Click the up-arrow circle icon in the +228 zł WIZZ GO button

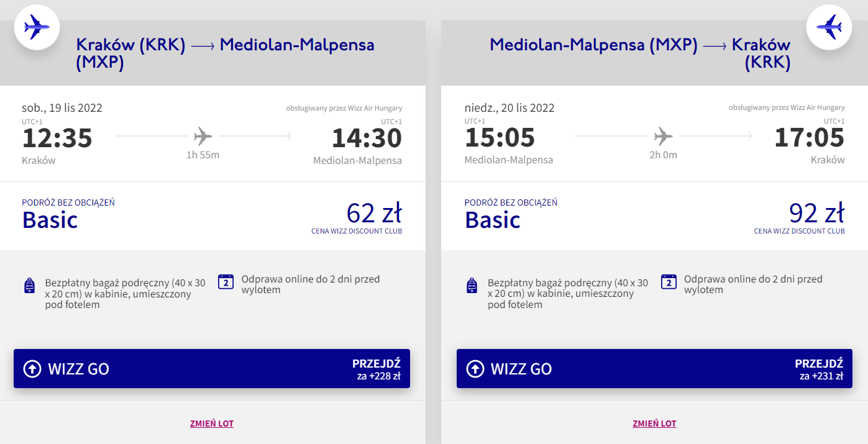32,369
